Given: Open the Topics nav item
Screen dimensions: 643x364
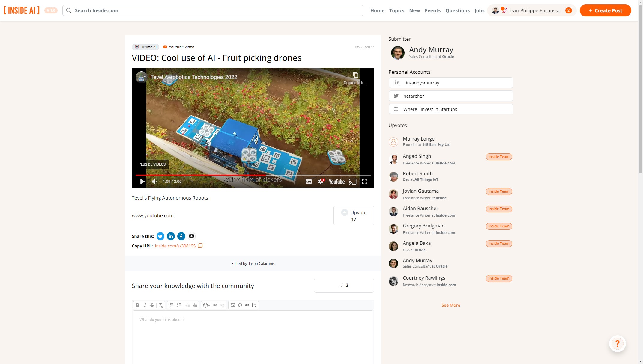Looking at the screenshot, I should pos(396,10).
